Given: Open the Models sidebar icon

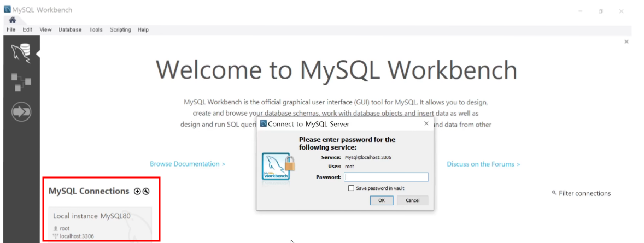Looking at the screenshot, I should tap(21, 82).
